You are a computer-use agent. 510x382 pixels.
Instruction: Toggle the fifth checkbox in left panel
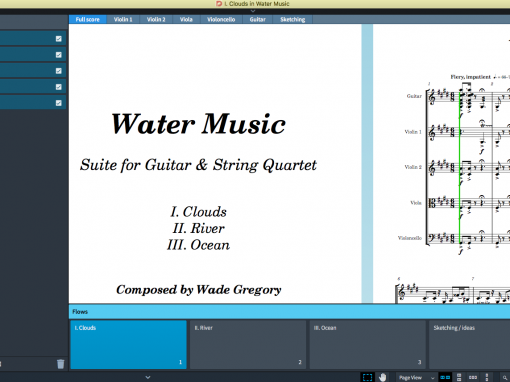[59, 103]
